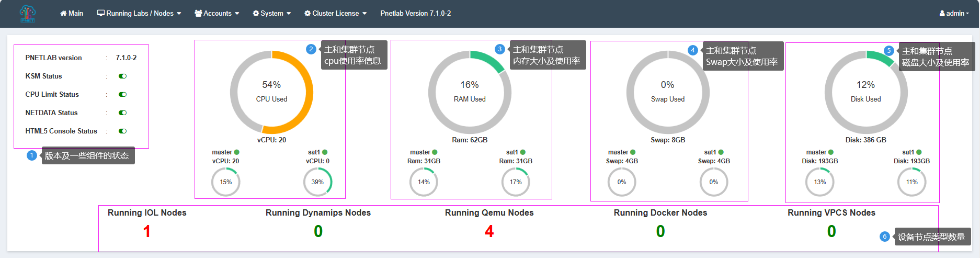
Task: Click sat1's 11% Disk mini gauge
Action: coord(912,182)
